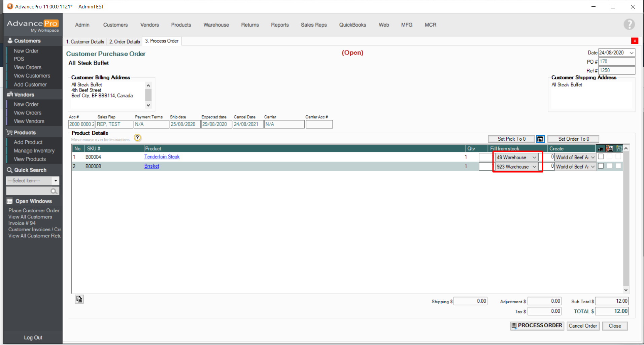Screen dimensions: 644x345
Task: Click the truck icon column header
Action: click(x=600, y=149)
